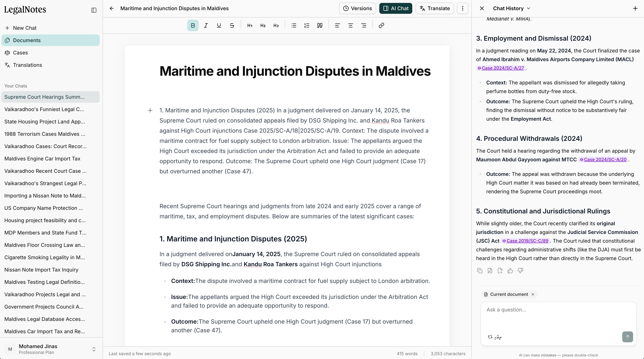Open 1988 Terrorism Cases Maldives chat
Screen dimensions: 644x359
(51, 134)
